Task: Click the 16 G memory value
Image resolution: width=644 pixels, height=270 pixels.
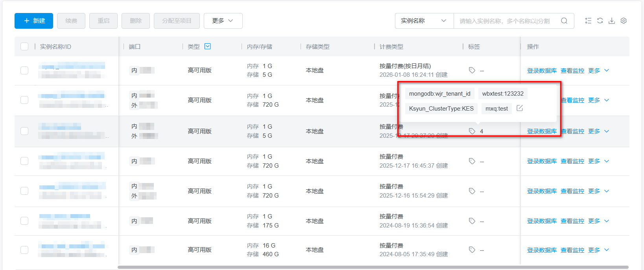Action: click(x=269, y=245)
